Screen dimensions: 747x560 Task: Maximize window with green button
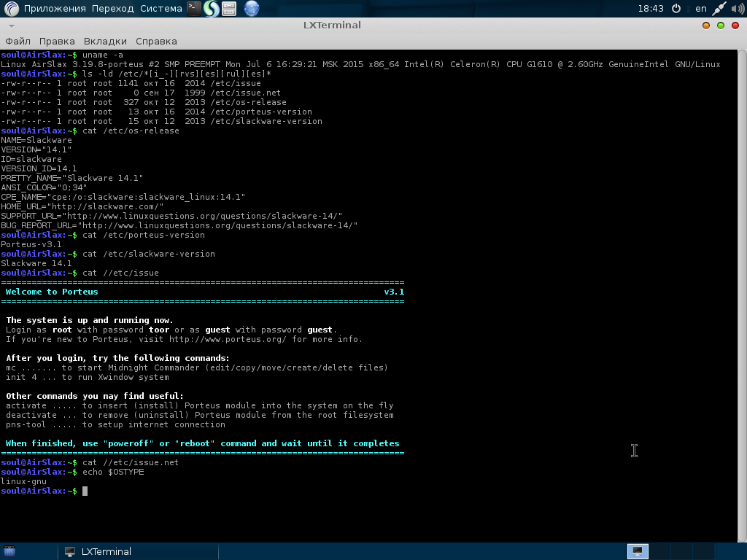pos(720,26)
